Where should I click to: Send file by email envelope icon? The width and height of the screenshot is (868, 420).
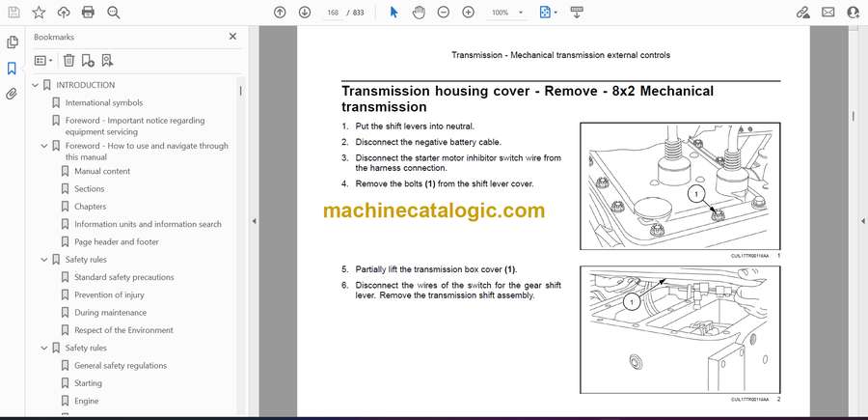coord(828,13)
